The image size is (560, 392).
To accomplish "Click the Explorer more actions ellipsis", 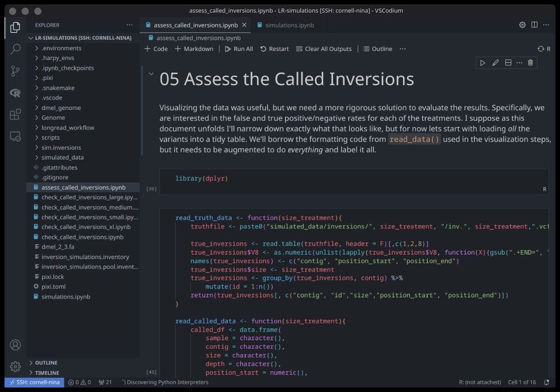I will (x=130, y=25).
